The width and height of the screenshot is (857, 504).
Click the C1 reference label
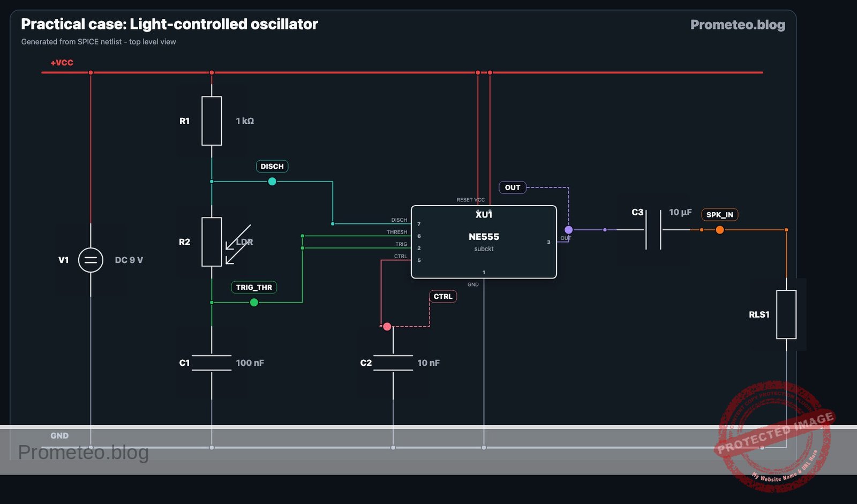point(184,363)
